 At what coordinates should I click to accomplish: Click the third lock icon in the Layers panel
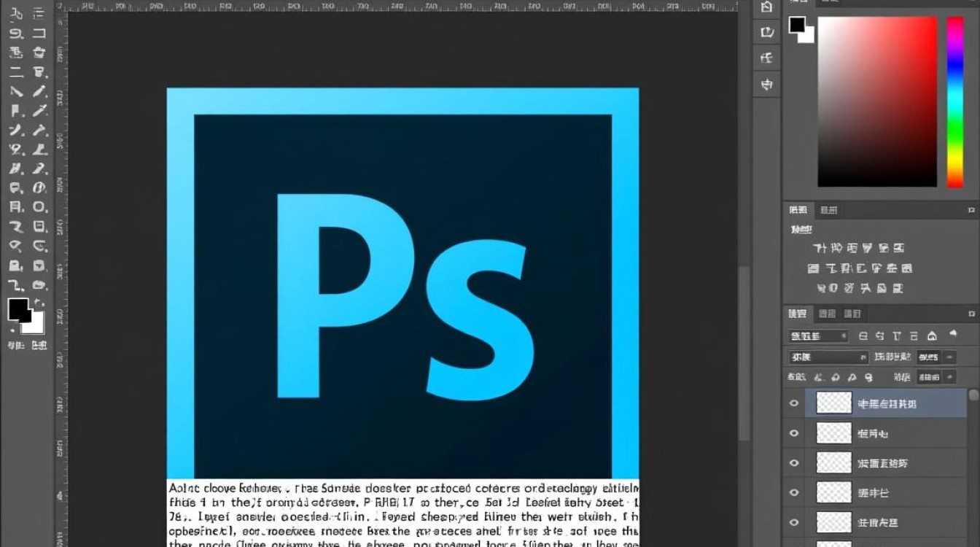pyautogui.click(x=852, y=377)
